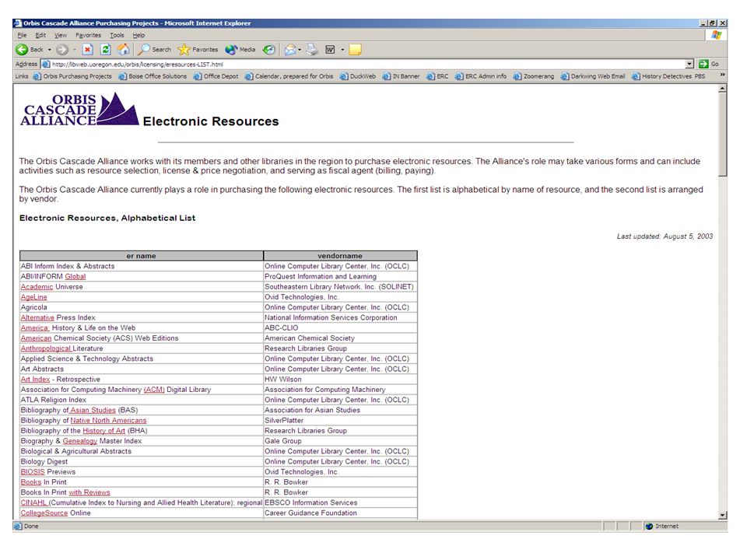This screenshot has height=560, width=747.
Task: Open the View menu
Action: tap(61, 35)
